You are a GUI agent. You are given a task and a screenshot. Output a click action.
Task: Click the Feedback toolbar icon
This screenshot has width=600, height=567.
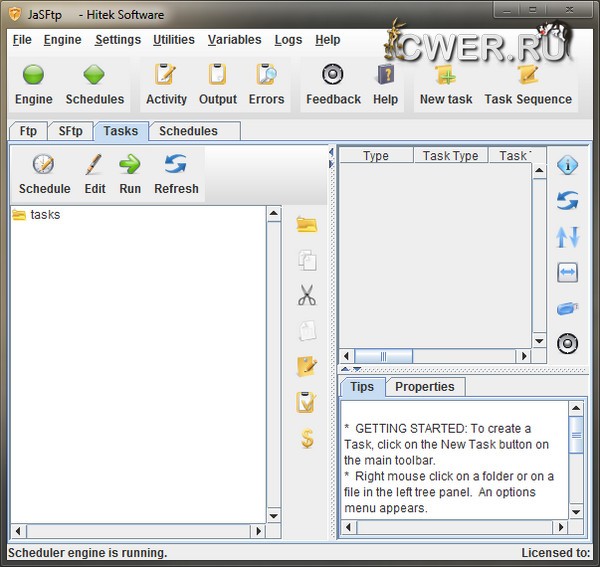333,74
